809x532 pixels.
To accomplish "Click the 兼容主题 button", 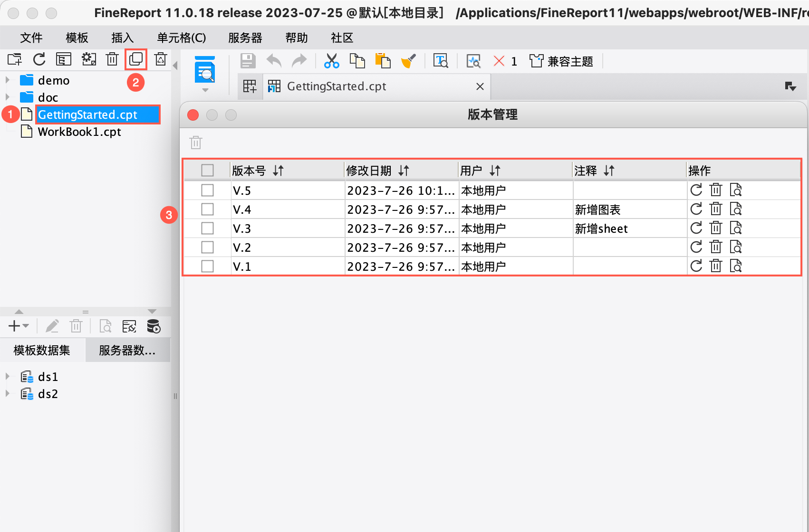I will 561,61.
